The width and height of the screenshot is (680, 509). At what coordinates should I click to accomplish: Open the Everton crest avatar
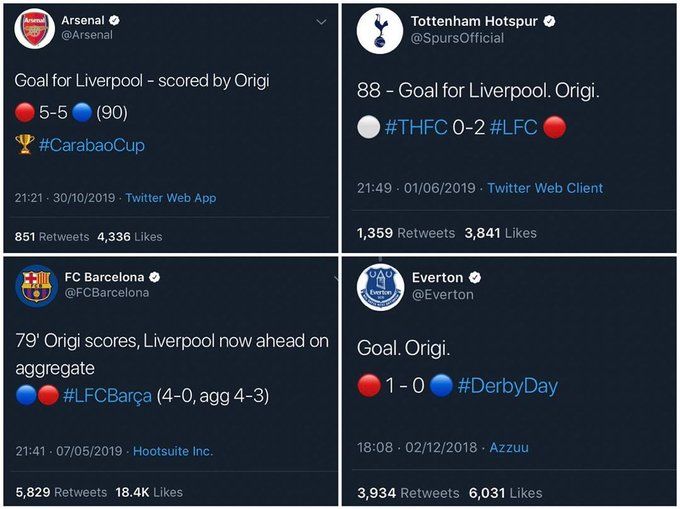[380, 286]
